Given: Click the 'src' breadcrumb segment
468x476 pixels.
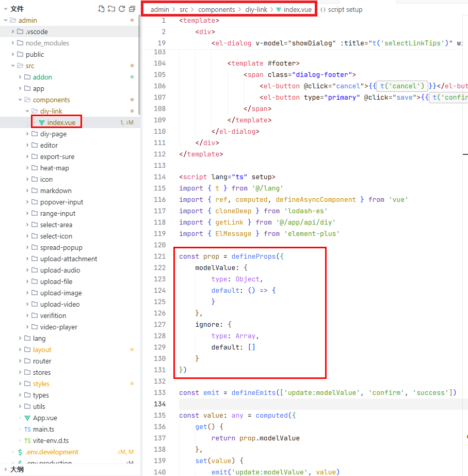Looking at the screenshot, I should point(184,10).
